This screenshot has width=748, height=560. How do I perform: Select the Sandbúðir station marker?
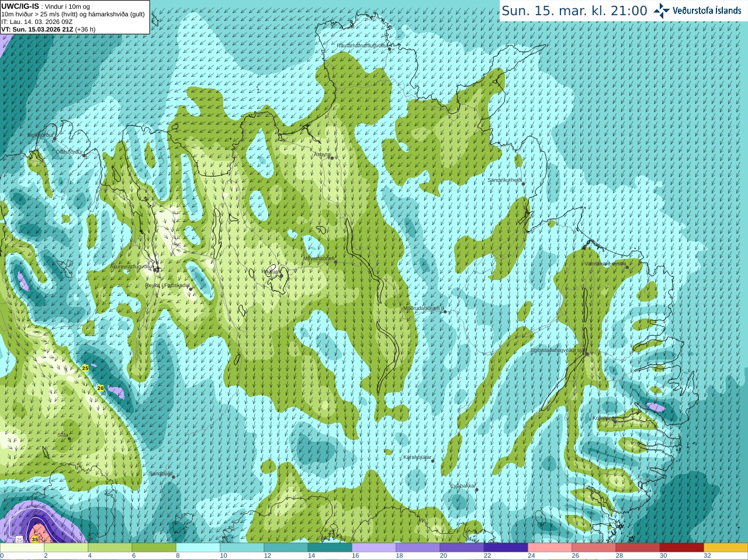coord(174,477)
